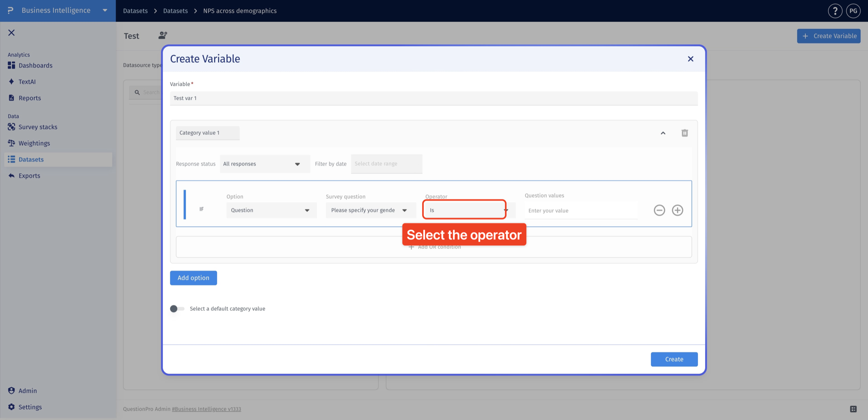
Task: Add condition using the plus circle icon
Action: [677, 210]
